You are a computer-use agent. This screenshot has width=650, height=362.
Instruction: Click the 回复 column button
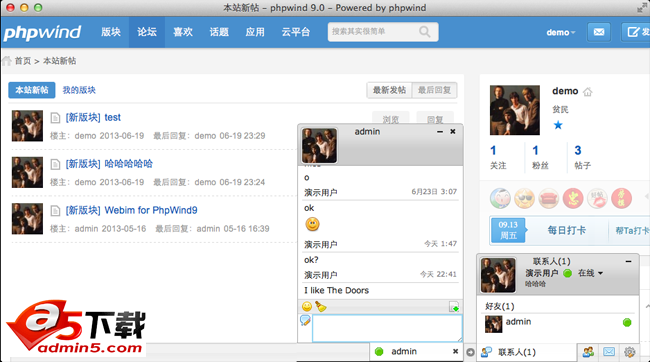coord(435,119)
